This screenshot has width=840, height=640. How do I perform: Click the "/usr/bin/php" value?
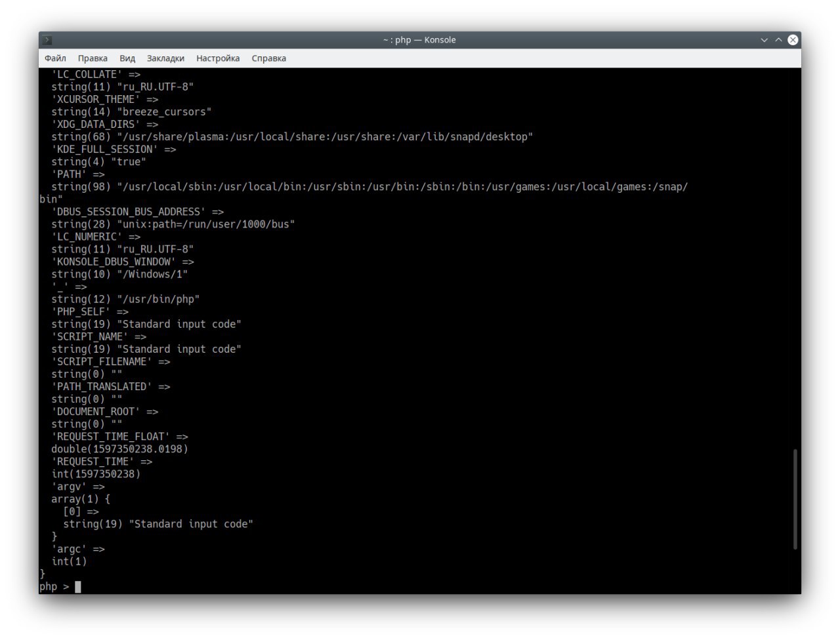158,299
